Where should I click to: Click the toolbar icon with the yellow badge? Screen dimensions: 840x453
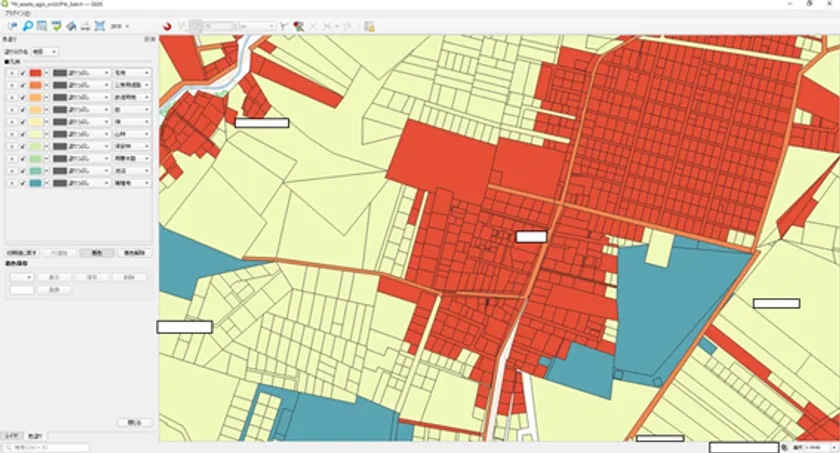tap(369, 26)
